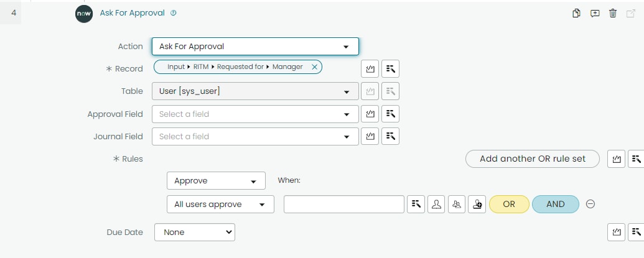Viewport: 644px width, 258px height.
Task: Select a user approver icon
Action: 436,205
